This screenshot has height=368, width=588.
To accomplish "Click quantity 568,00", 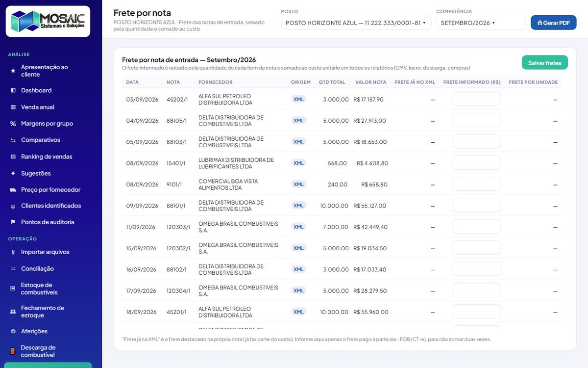I will click(337, 163).
